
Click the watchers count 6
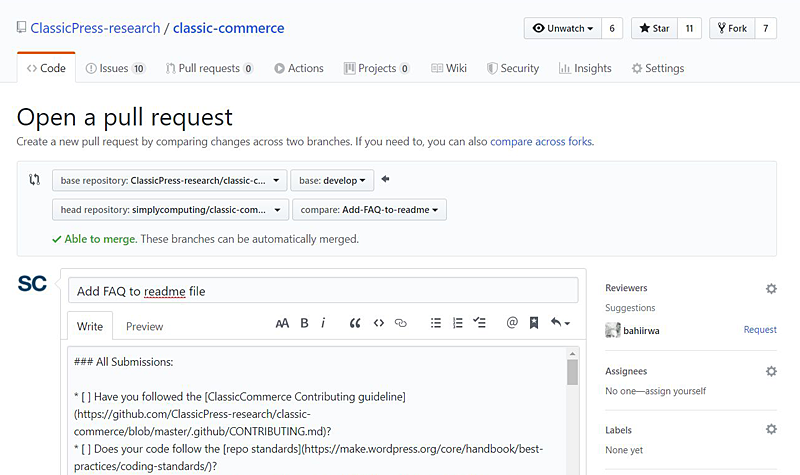tap(612, 28)
